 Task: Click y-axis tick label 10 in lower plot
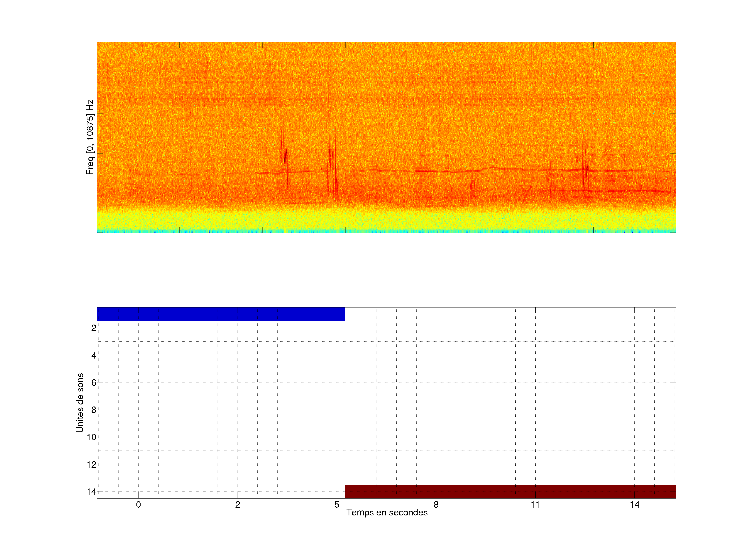click(92, 437)
